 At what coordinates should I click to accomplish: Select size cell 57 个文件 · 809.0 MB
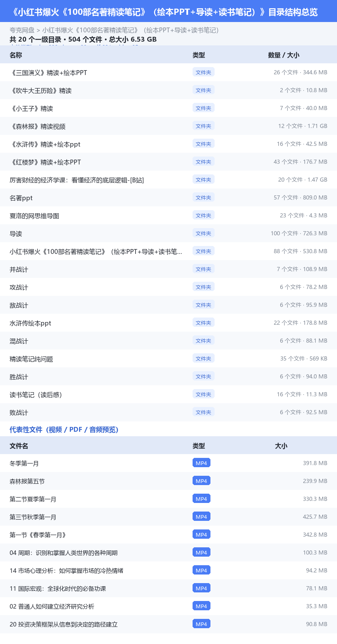click(301, 197)
